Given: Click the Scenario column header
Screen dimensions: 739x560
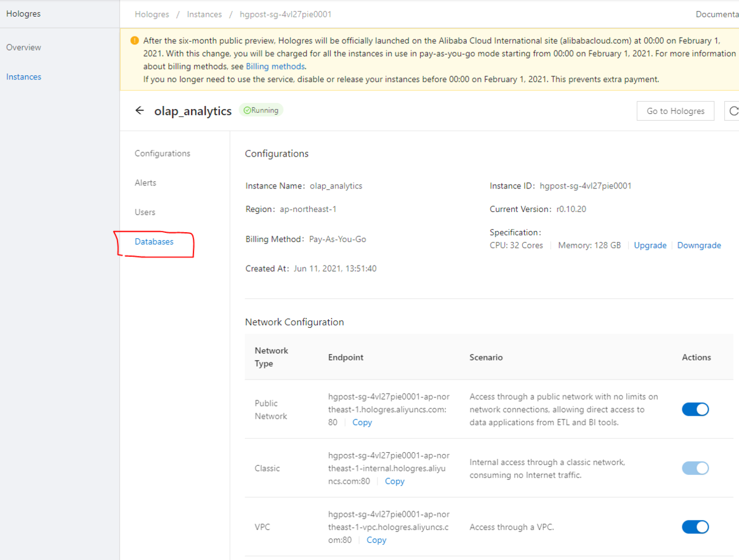Looking at the screenshot, I should [x=486, y=357].
